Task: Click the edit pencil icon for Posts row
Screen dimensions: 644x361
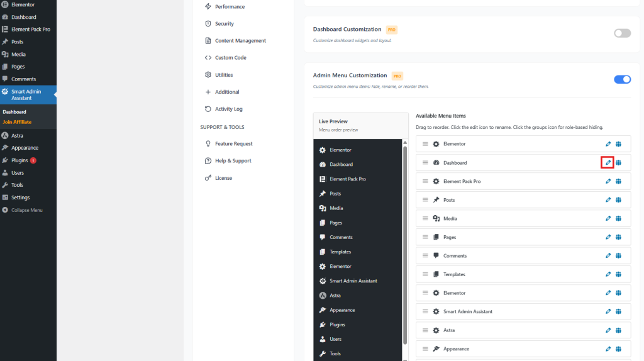Action: pos(608,200)
